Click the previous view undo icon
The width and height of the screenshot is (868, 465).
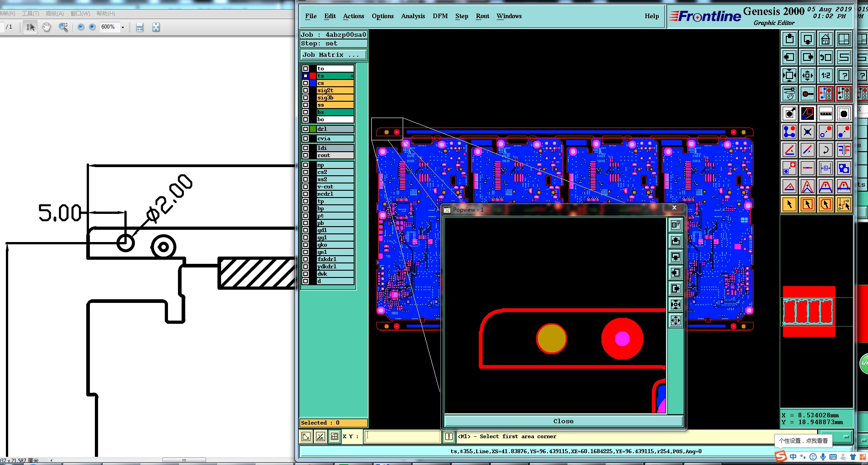[826, 57]
